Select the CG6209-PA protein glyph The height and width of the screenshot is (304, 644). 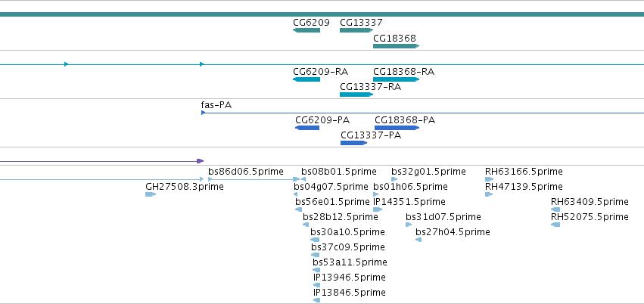pos(307,128)
